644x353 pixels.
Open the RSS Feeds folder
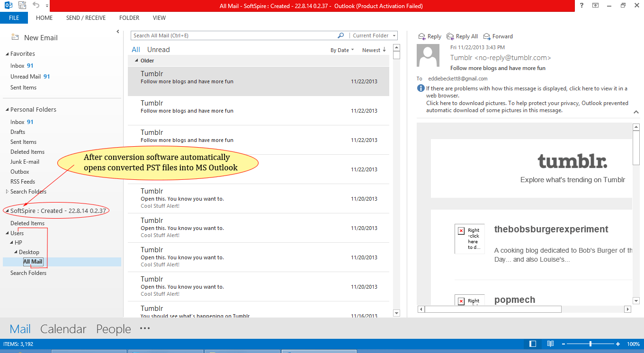pyautogui.click(x=23, y=182)
